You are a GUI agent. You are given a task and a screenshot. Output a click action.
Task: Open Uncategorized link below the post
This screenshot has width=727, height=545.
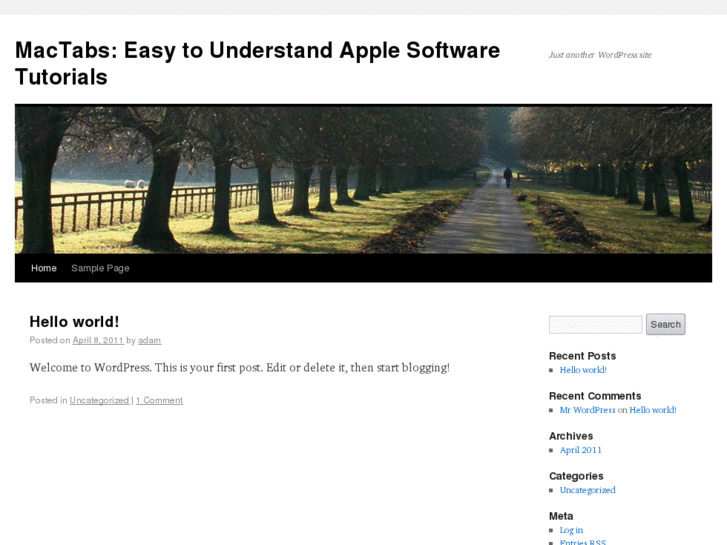(99, 400)
